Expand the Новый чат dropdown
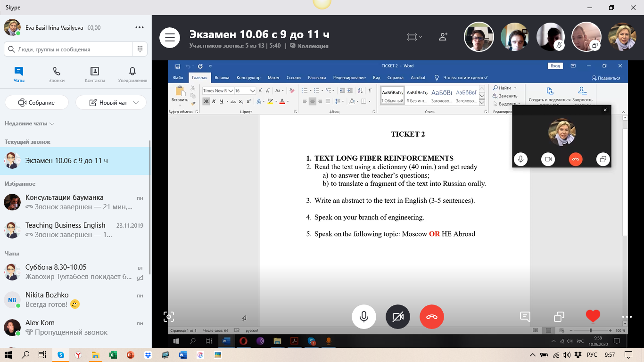 pos(136,103)
